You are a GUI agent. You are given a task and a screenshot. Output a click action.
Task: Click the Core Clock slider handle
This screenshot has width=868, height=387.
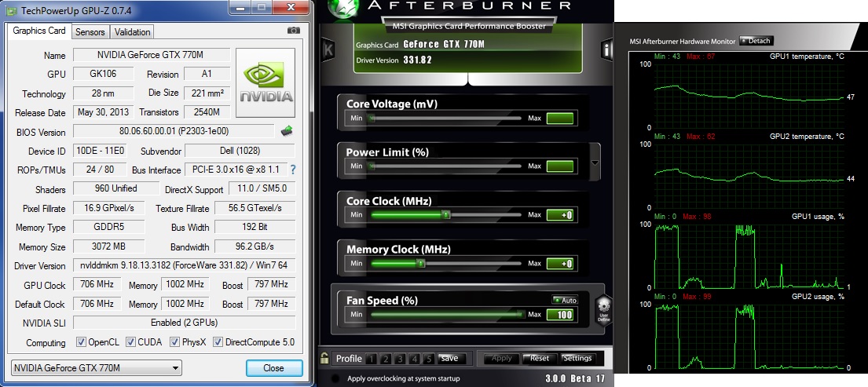pos(445,214)
